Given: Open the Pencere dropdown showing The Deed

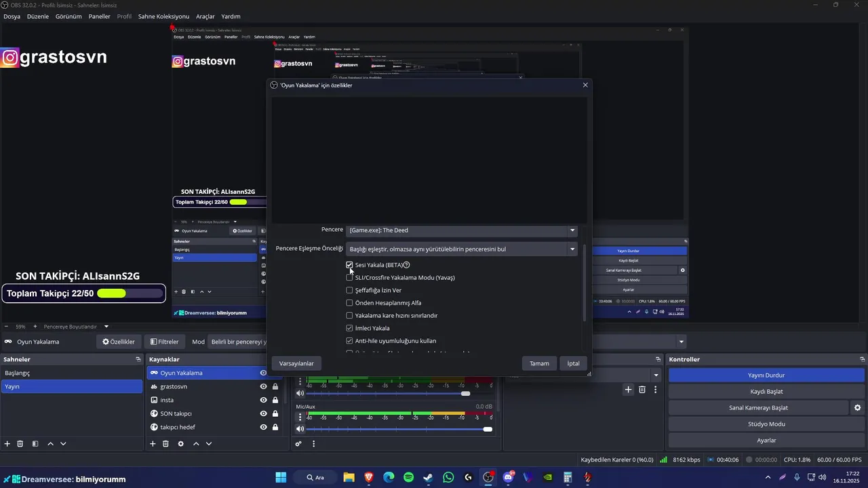Looking at the screenshot, I should [x=461, y=230].
